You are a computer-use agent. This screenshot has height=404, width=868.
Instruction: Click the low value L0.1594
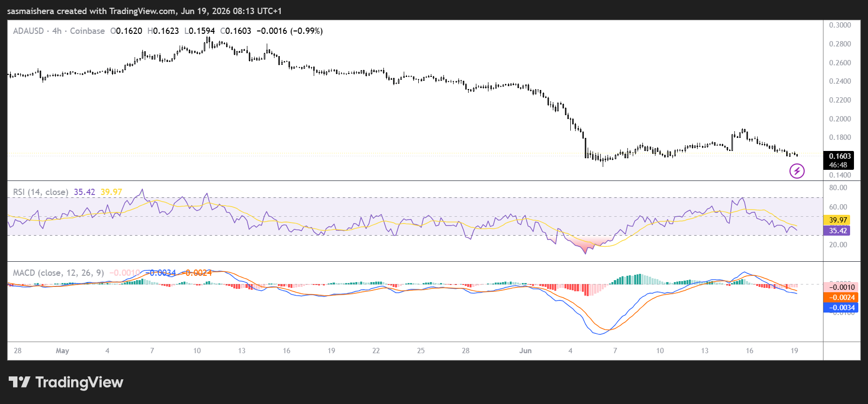tap(199, 31)
